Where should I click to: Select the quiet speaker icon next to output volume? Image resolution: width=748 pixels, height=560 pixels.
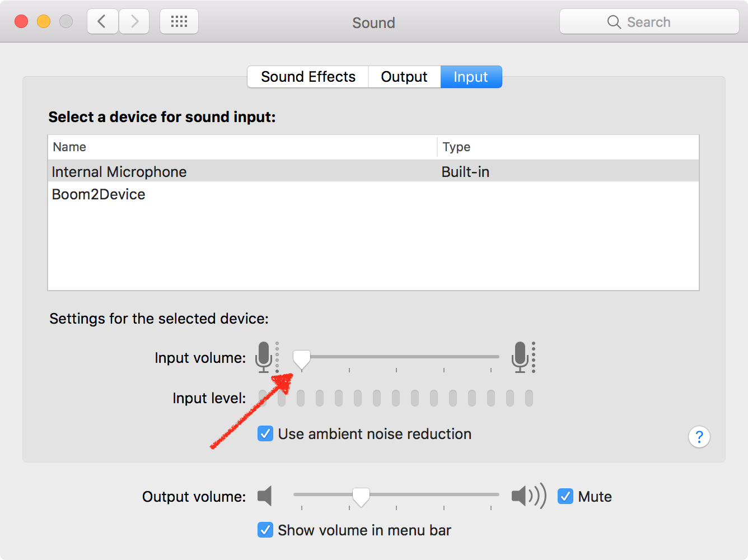pyautogui.click(x=264, y=496)
